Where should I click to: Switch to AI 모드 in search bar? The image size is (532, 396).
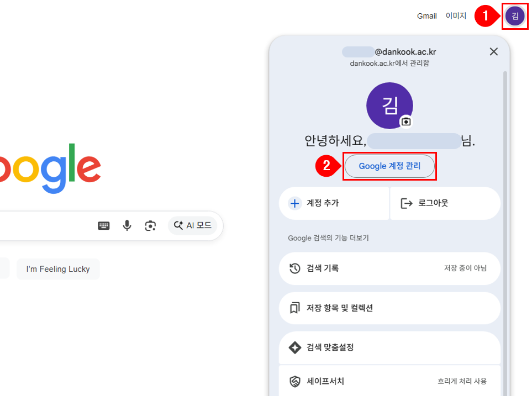[x=193, y=225]
